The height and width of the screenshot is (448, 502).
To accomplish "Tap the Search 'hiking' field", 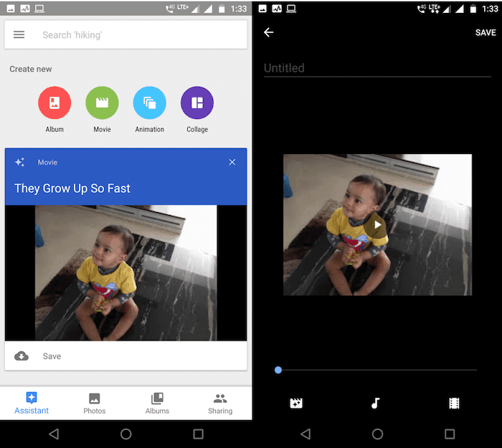I will [x=126, y=34].
